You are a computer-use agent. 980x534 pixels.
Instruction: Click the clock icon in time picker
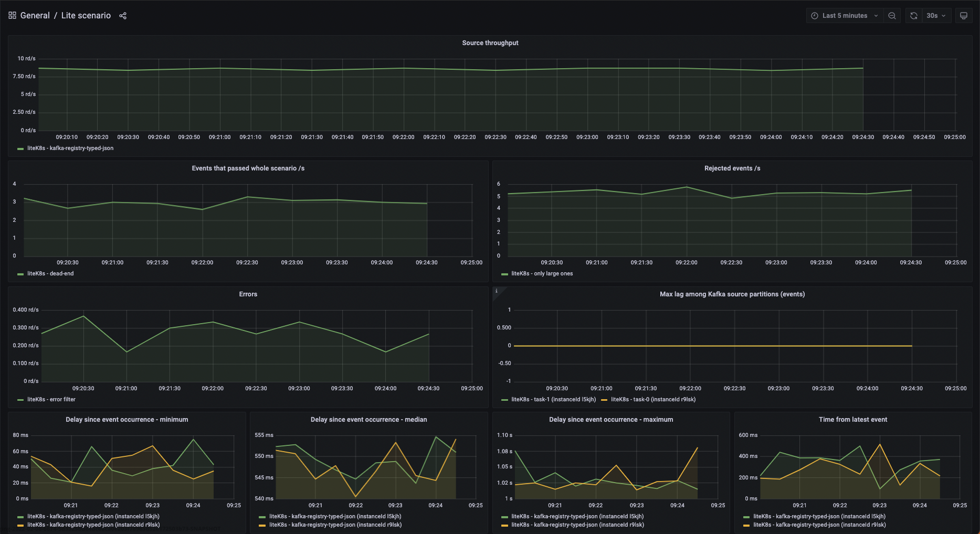[815, 15]
